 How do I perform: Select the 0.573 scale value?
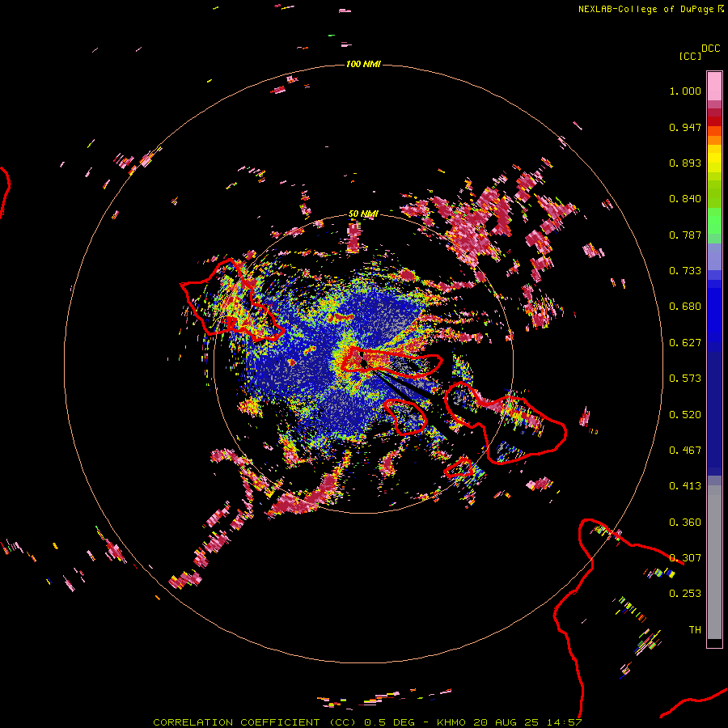point(685,379)
